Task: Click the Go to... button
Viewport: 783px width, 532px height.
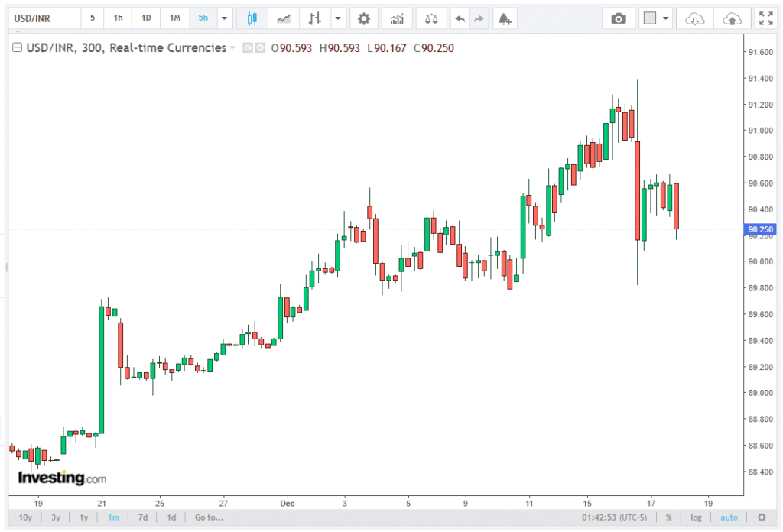Action: pos(209,517)
